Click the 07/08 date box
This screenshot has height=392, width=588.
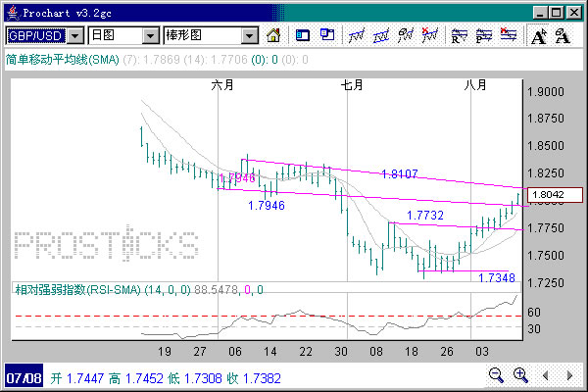coord(24,377)
